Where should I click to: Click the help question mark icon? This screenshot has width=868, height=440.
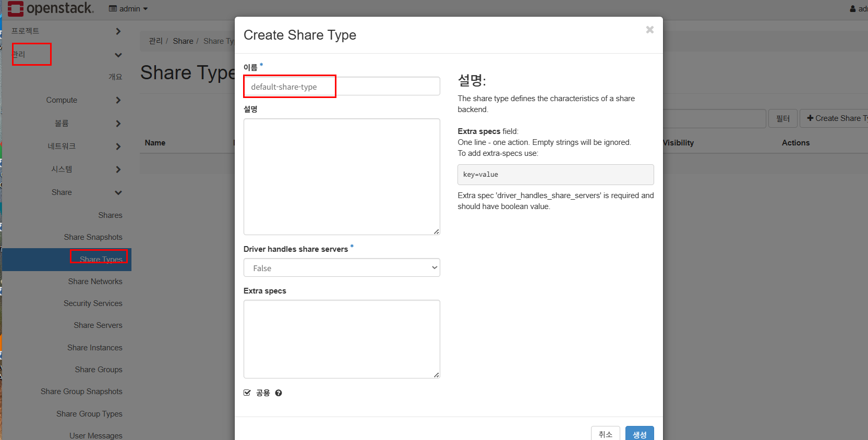[x=279, y=393]
